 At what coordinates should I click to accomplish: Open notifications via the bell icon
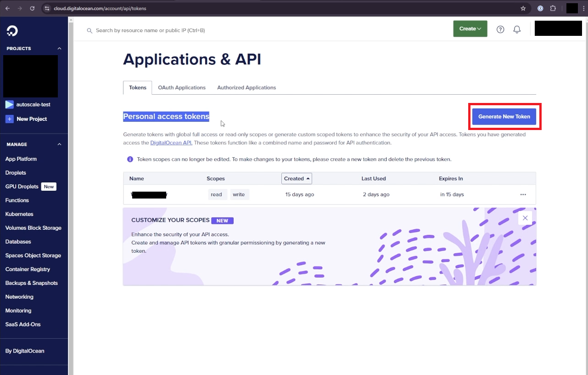point(517,29)
